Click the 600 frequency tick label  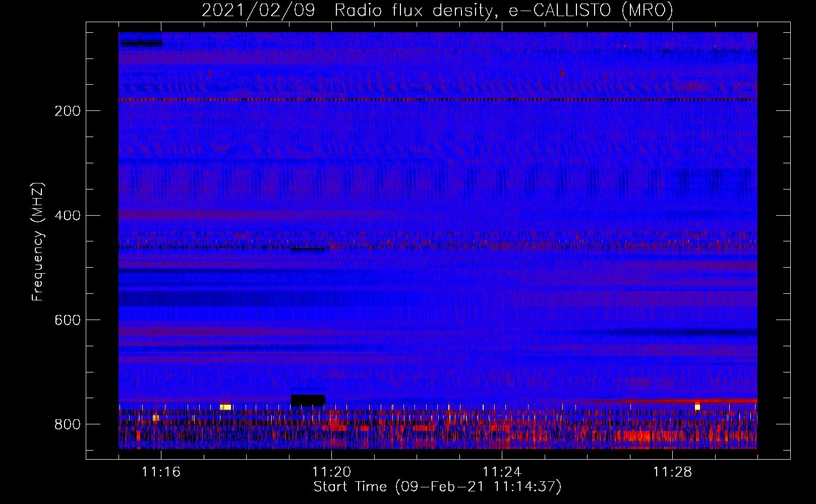pos(68,321)
